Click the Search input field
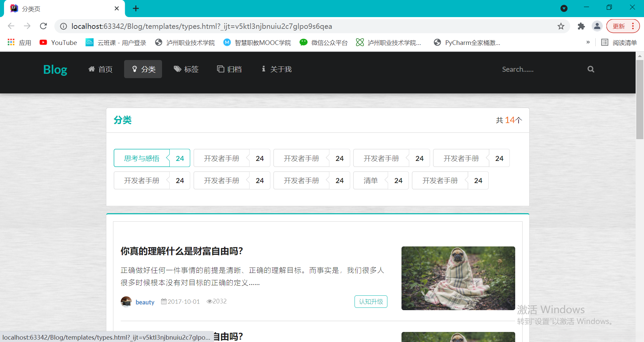This screenshot has width=644, height=342. (540, 69)
